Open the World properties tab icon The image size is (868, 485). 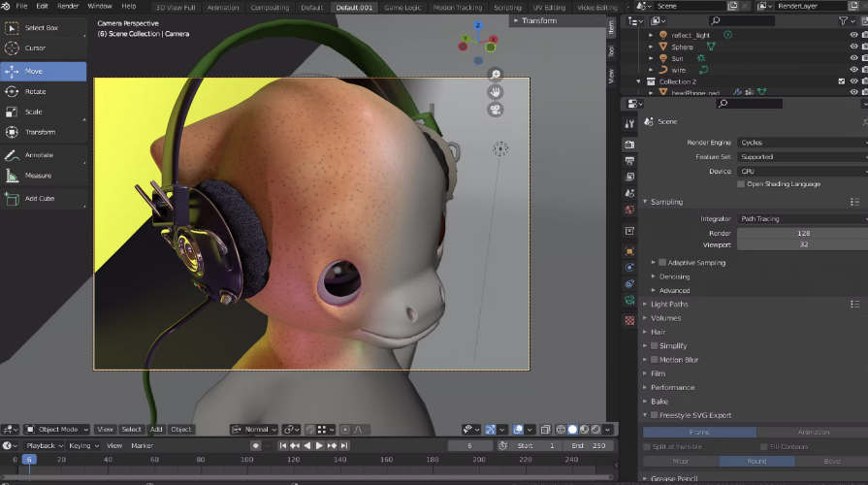click(629, 210)
